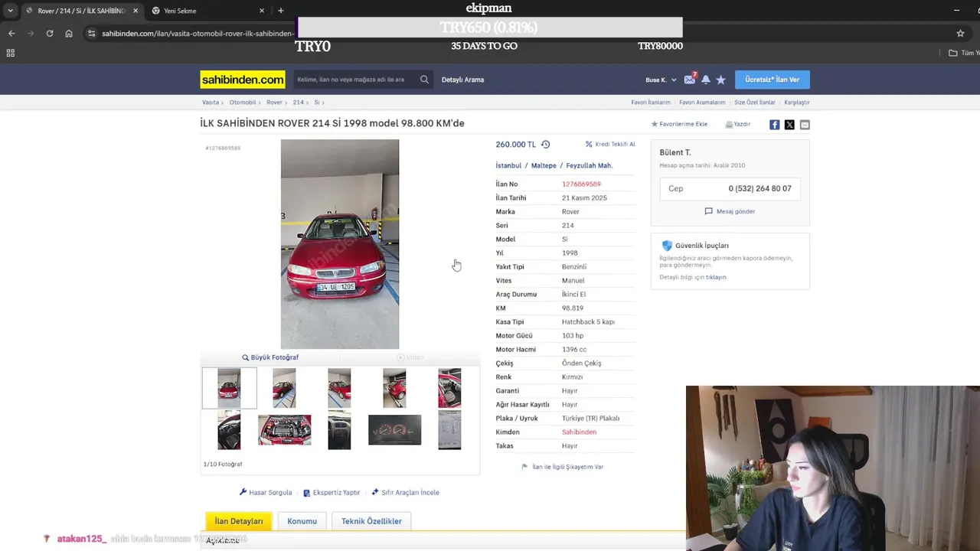Bookmark this page with star icon

tap(960, 34)
